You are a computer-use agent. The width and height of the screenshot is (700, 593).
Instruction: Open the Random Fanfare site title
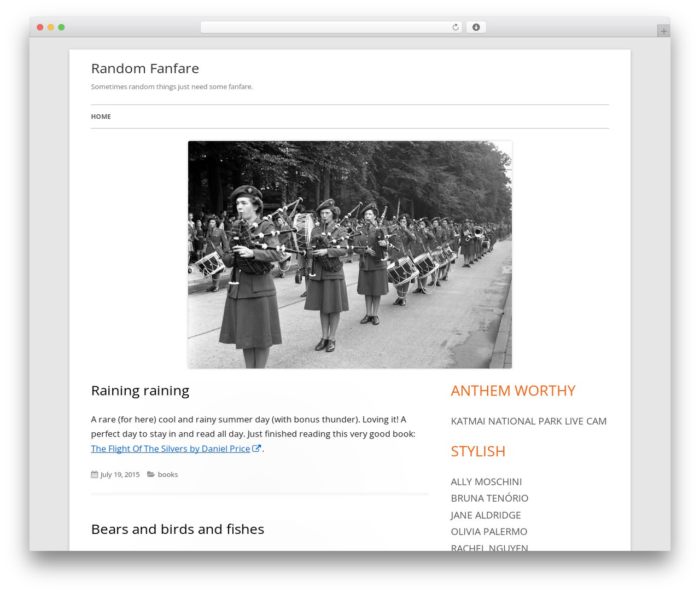tap(145, 68)
